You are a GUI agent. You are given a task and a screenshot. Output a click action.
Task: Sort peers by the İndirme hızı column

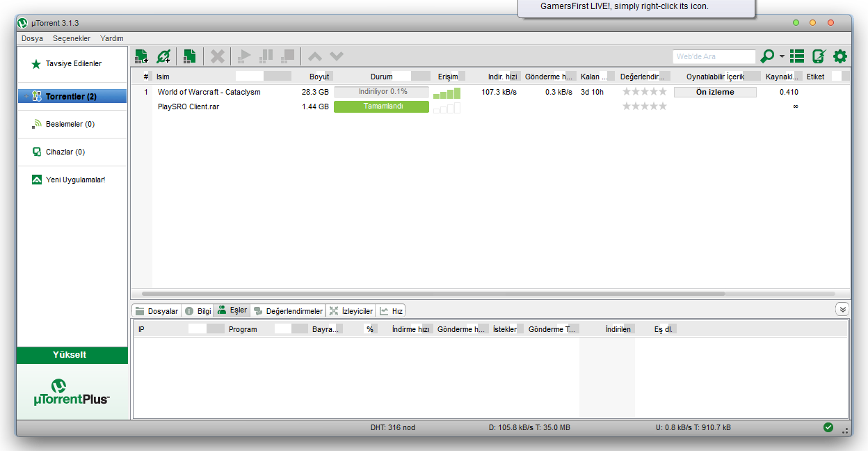(411, 329)
